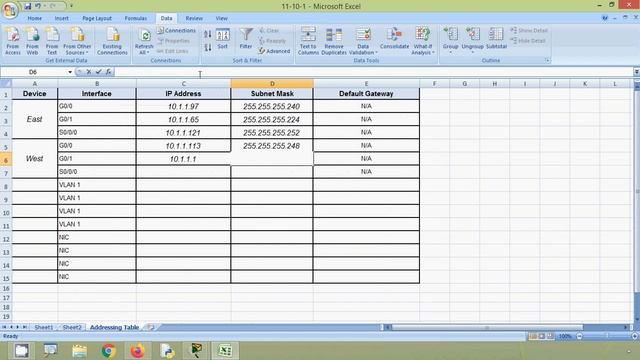Click the Excel taskbar icon
The height and width of the screenshot is (360, 640).
coord(225,351)
